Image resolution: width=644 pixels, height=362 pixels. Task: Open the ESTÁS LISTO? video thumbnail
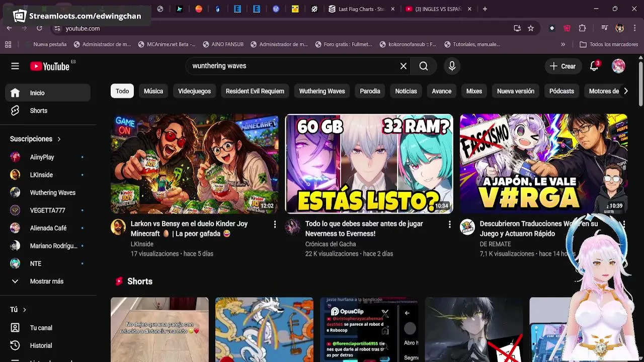point(369,164)
